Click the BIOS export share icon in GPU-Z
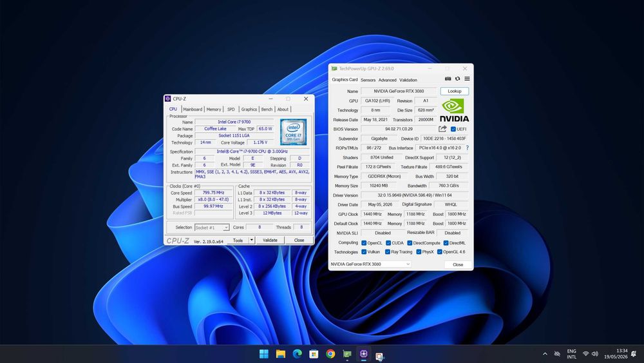Image resolution: width=644 pixels, height=363 pixels. click(x=442, y=129)
